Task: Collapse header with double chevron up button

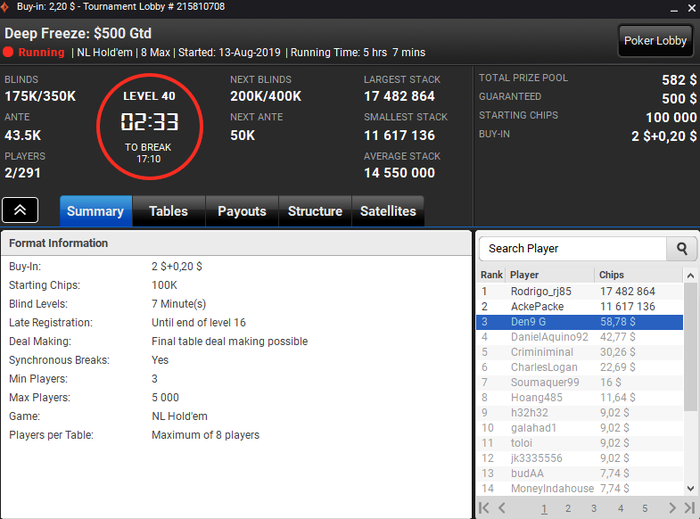Action: coord(20,210)
